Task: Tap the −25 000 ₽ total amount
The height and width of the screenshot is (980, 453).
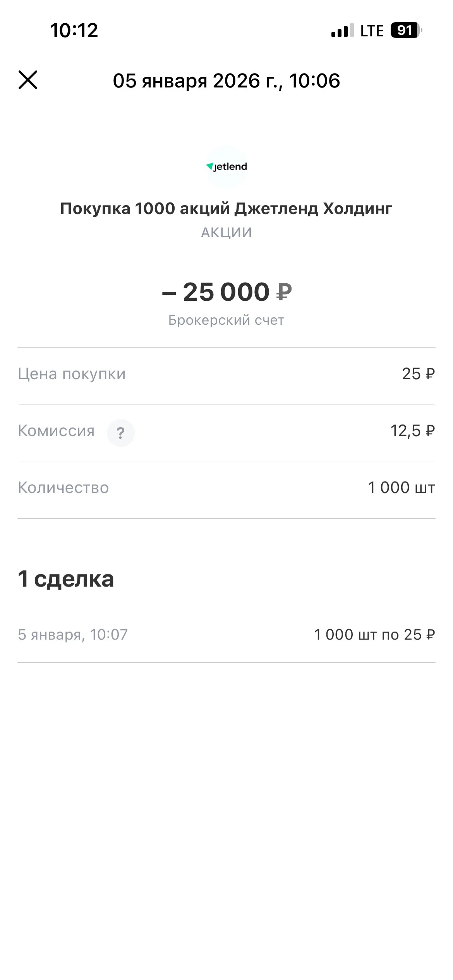Action: [226, 292]
